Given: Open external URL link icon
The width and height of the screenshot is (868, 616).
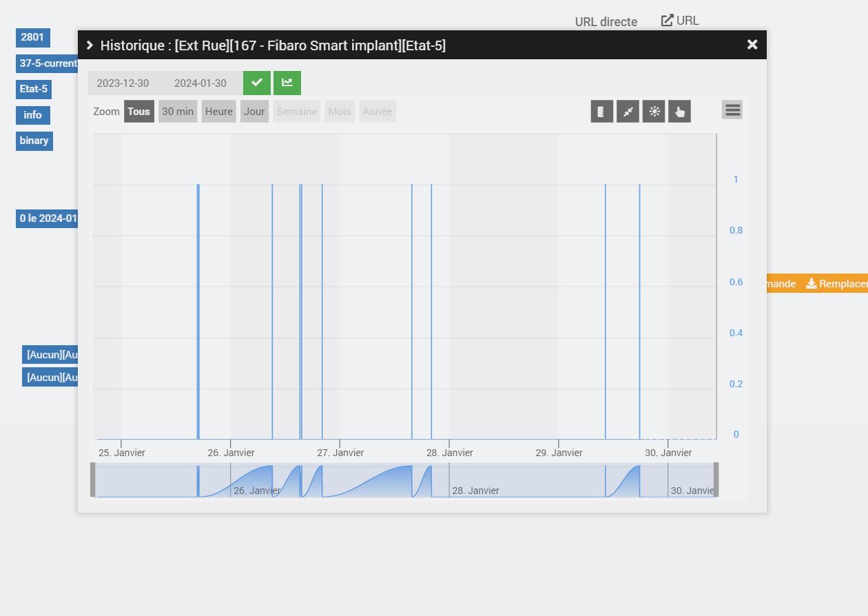Looking at the screenshot, I should [x=667, y=21].
